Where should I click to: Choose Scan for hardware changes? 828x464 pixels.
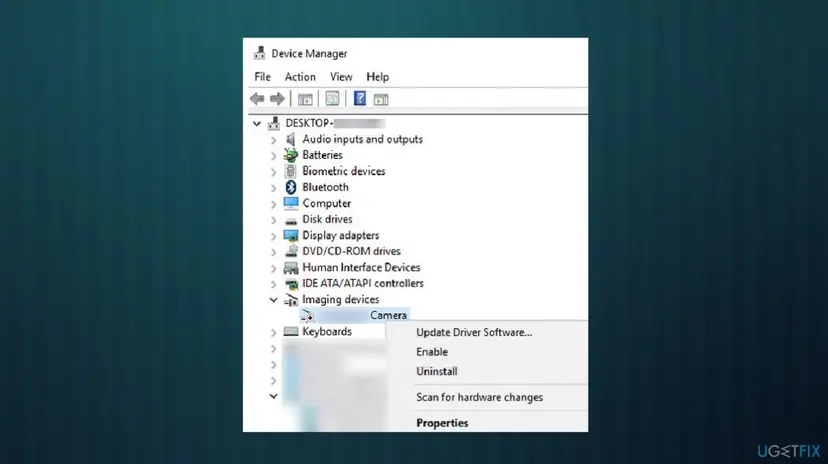(479, 397)
